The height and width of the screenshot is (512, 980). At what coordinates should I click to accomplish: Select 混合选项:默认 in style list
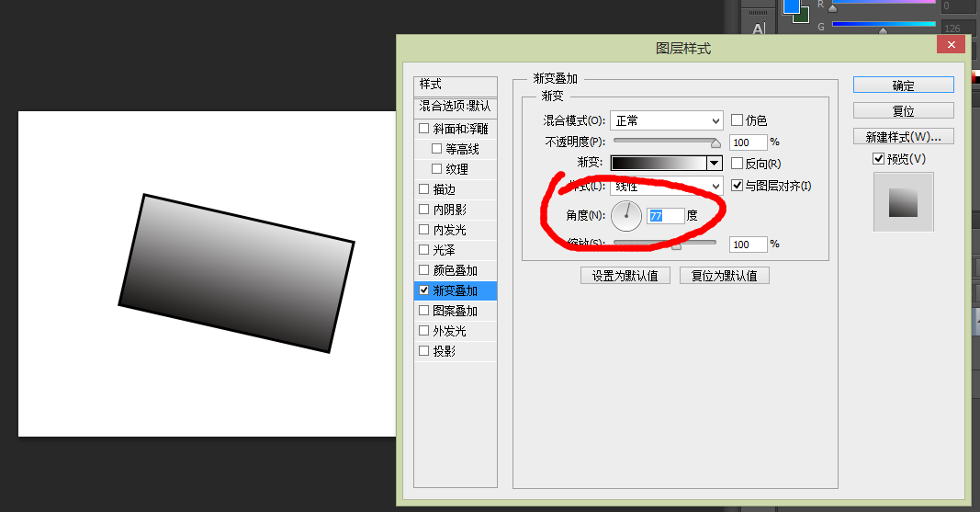pyautogui.click(x=456, y=107)
